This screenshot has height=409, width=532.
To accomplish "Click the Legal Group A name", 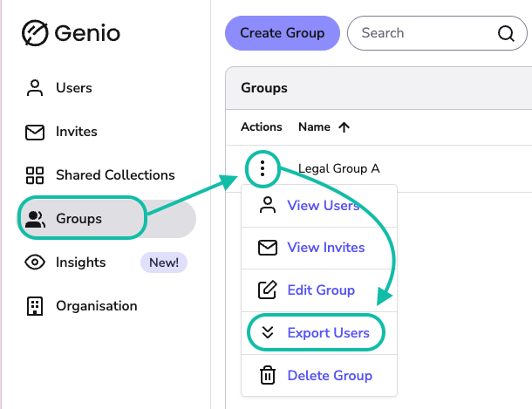I will [339, 168].
